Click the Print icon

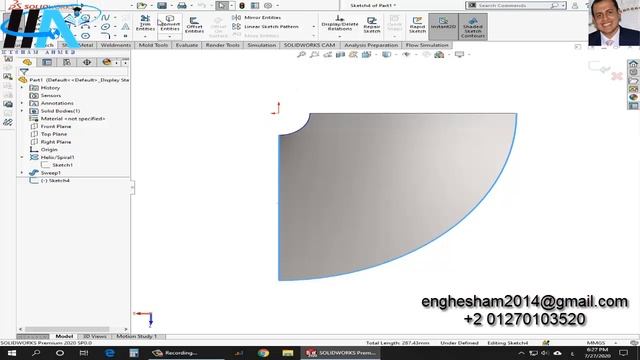click(182, 6)
